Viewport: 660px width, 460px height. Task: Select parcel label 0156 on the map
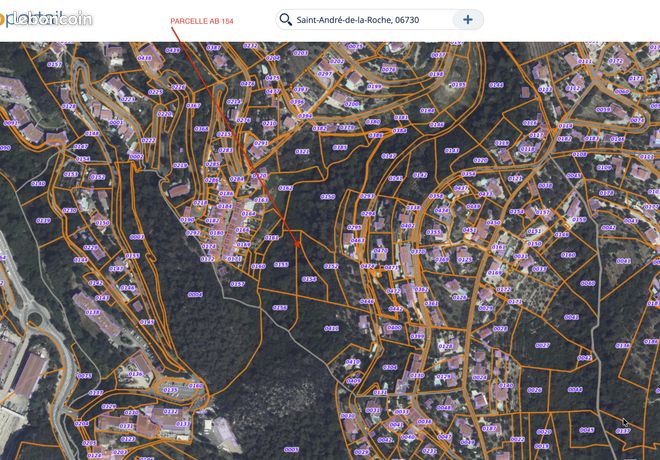coord(280,308)
